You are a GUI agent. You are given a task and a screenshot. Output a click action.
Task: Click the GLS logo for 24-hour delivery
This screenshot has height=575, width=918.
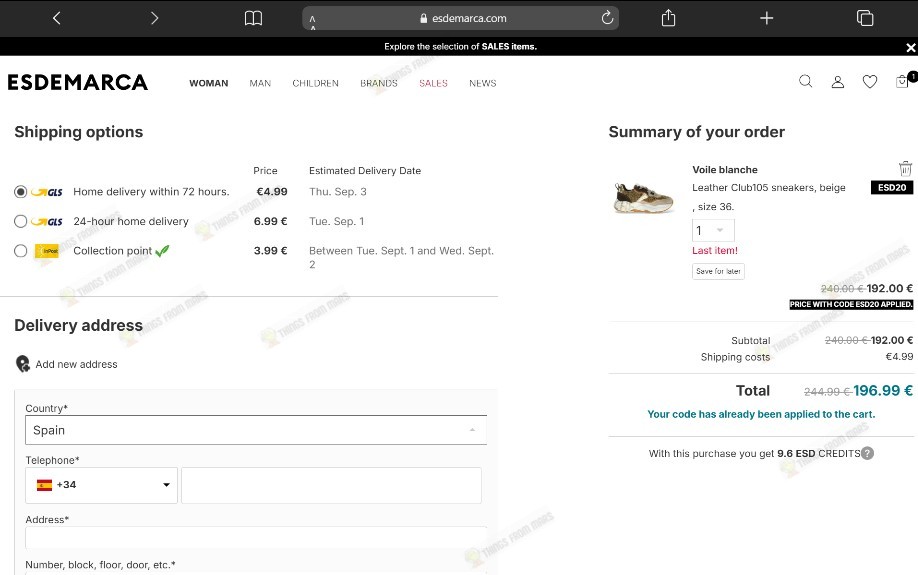[47, 221]
